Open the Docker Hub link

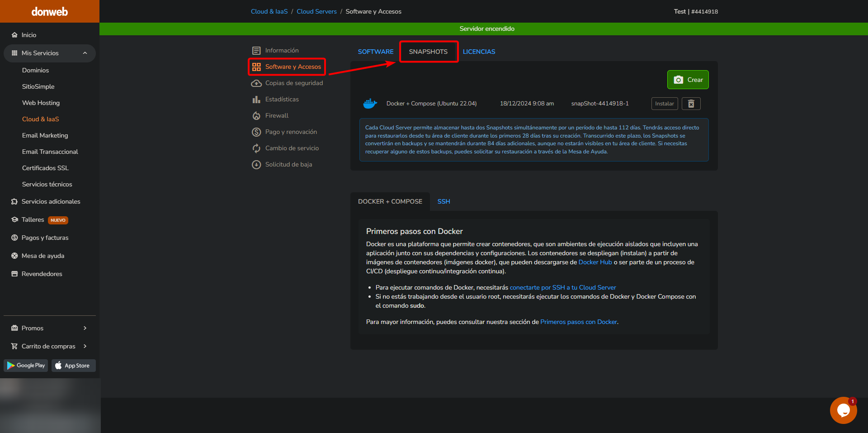point(595,262)
